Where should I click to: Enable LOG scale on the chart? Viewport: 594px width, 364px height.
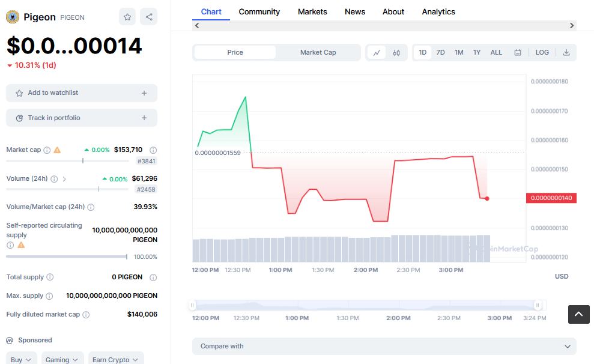(x=541, y=52)
